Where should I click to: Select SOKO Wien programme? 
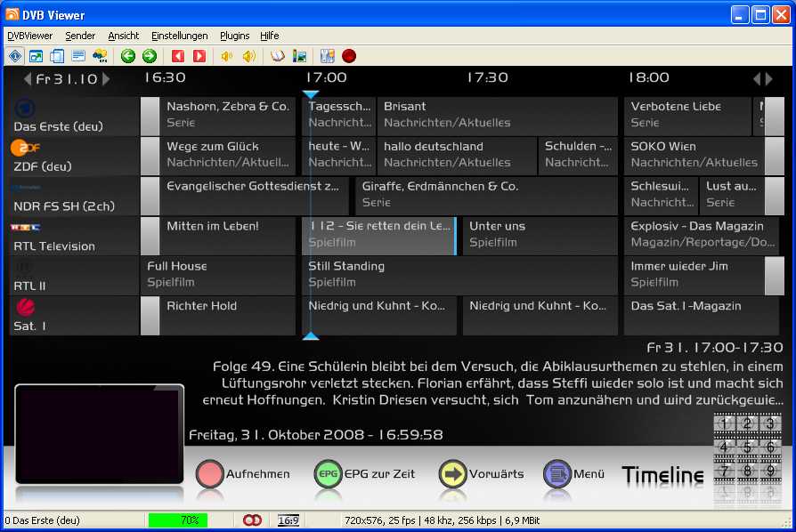pyautogui.click(x=694, y=157)
